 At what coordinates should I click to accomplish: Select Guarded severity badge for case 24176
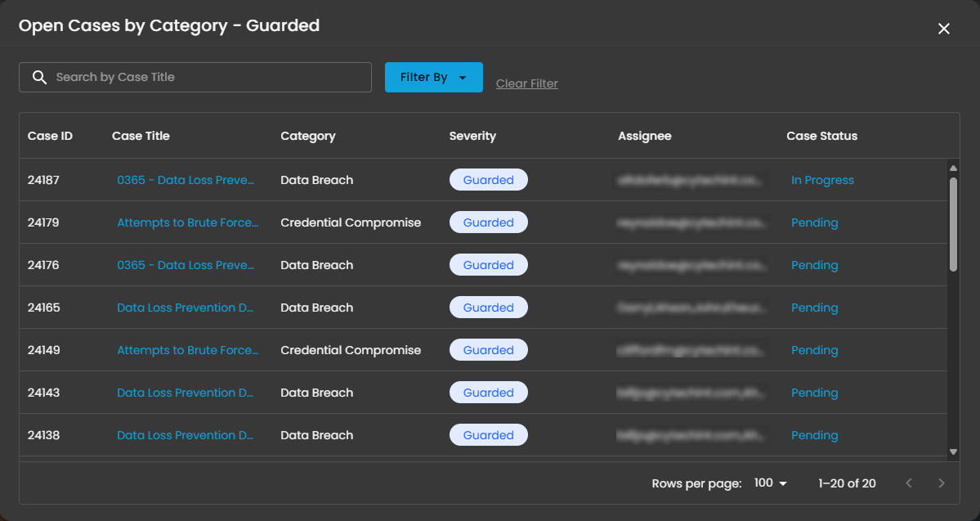click(x=488, y=265)
